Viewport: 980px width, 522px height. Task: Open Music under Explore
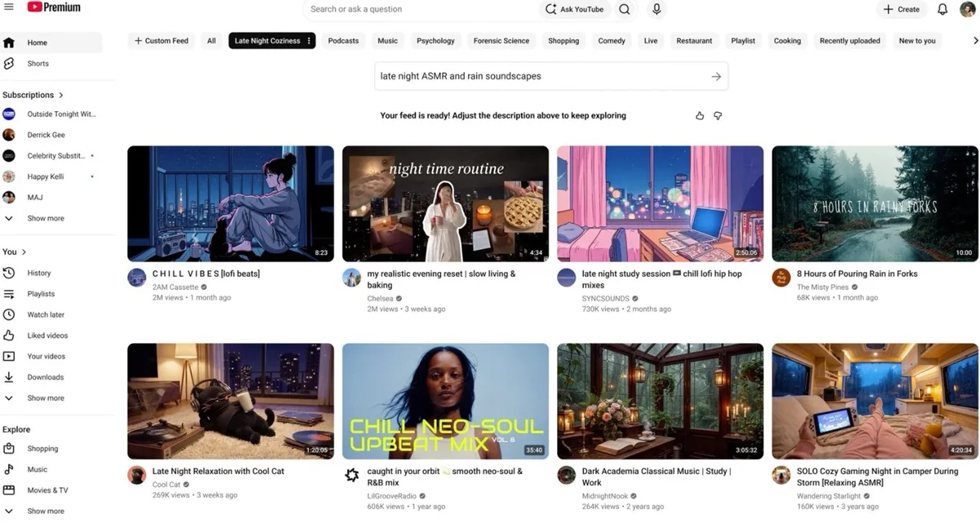[51, 470]
